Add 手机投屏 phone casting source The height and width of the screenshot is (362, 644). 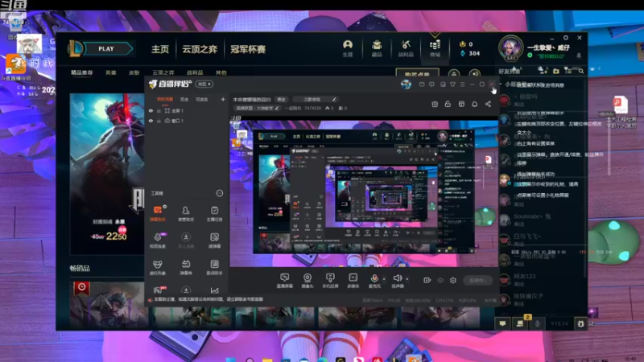pos(330,280)
